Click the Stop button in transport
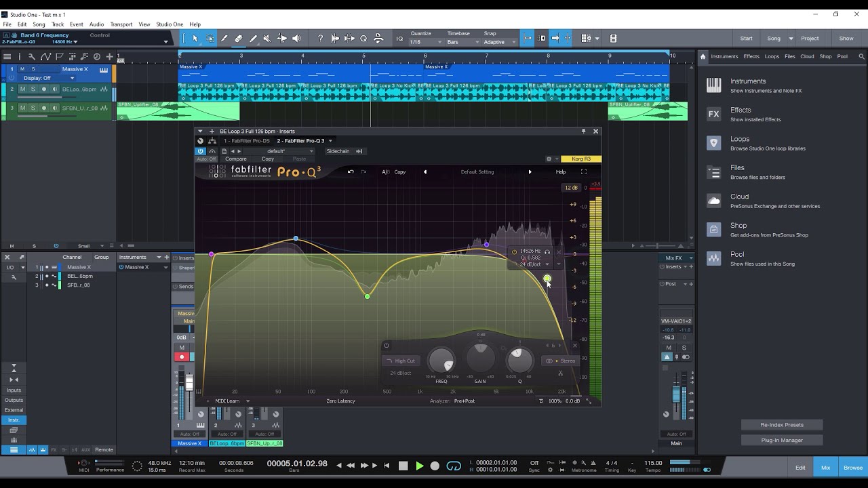868x488 pixels. pos(403,466)
